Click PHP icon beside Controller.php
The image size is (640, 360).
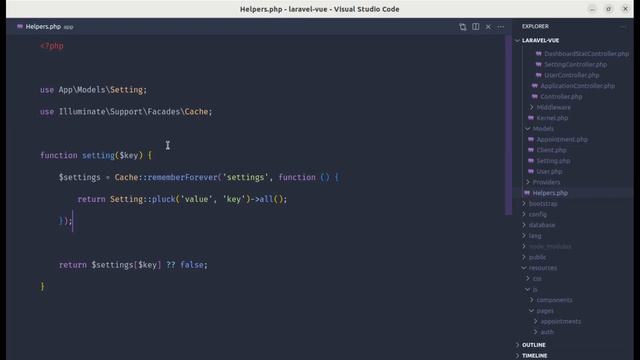pyautogui.click(x=535, y=96)
